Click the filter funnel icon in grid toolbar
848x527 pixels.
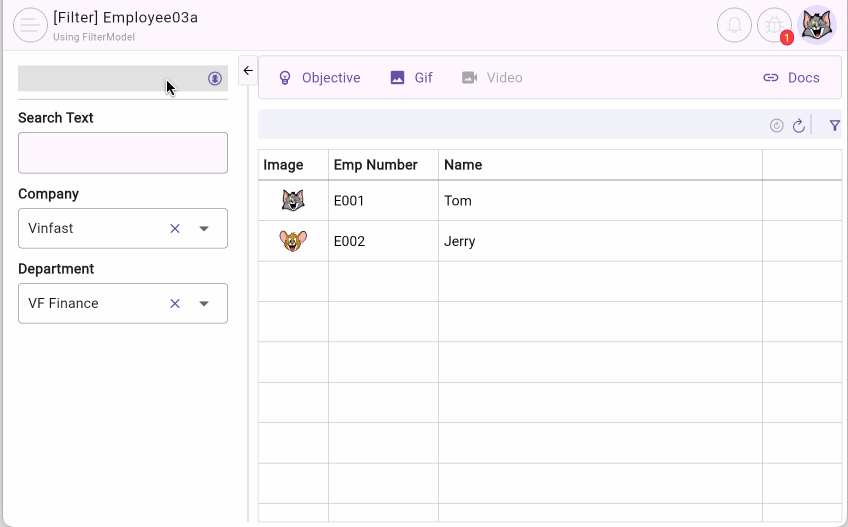point(834,125)
